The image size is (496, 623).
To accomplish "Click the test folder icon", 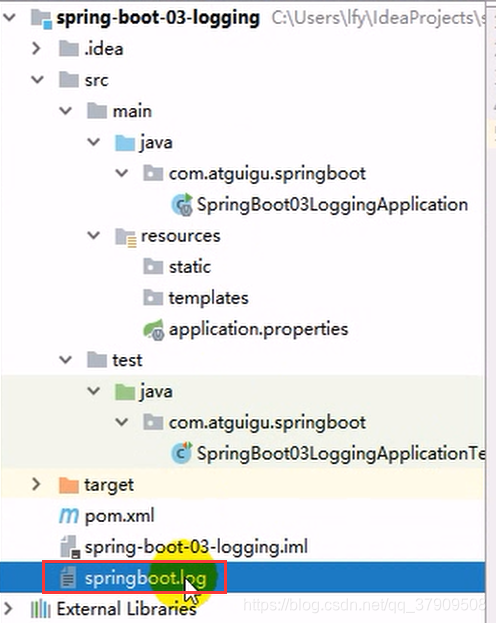I will [x=97, y=360].
